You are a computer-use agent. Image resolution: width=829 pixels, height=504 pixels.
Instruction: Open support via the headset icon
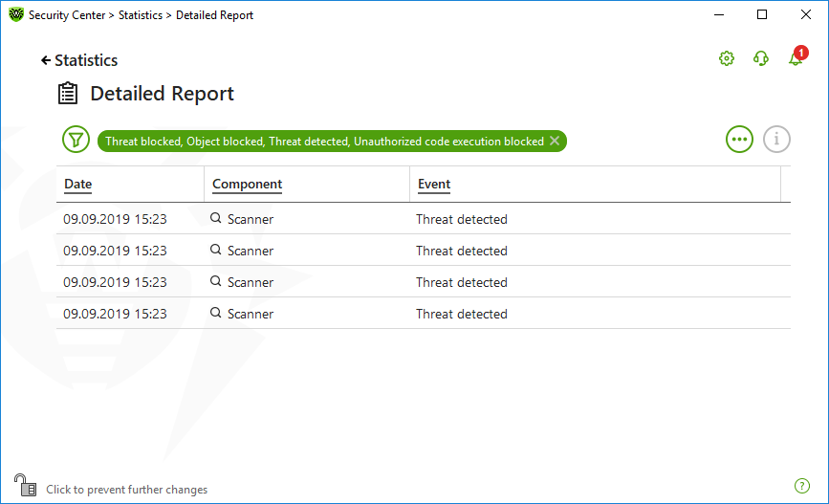pos(761,58)
